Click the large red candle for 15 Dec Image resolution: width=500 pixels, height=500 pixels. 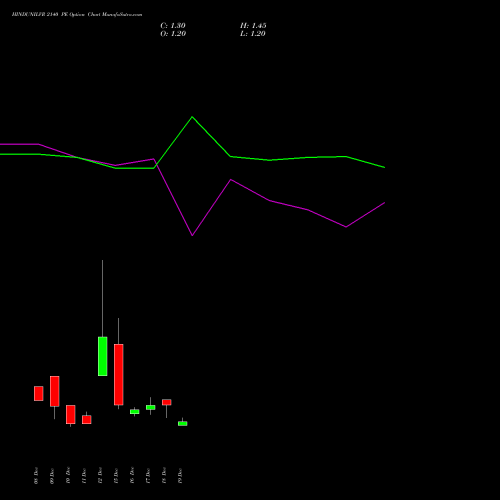point(119,374)
